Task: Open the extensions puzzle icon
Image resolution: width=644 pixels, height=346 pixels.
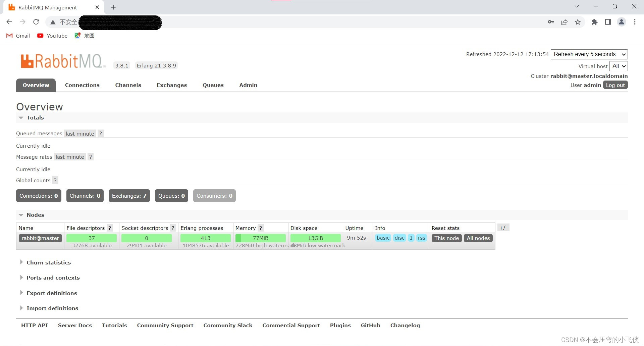Action: [x=594, y=22]
